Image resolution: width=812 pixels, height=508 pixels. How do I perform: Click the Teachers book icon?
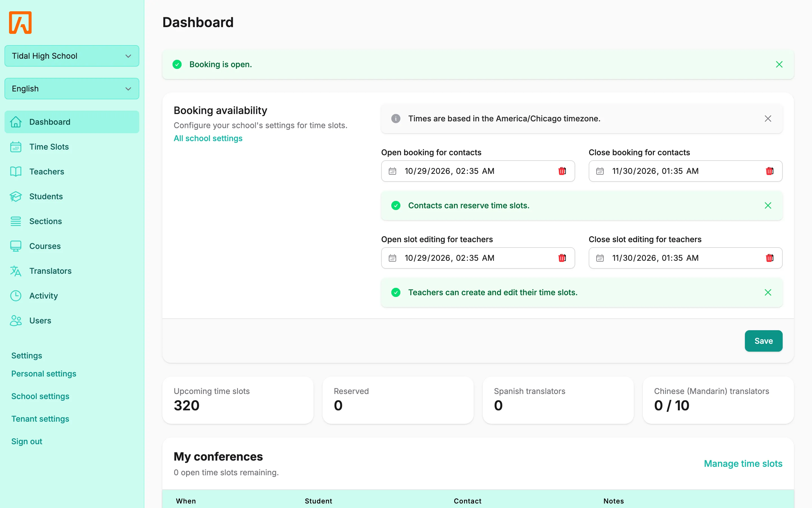click(16, 172)
